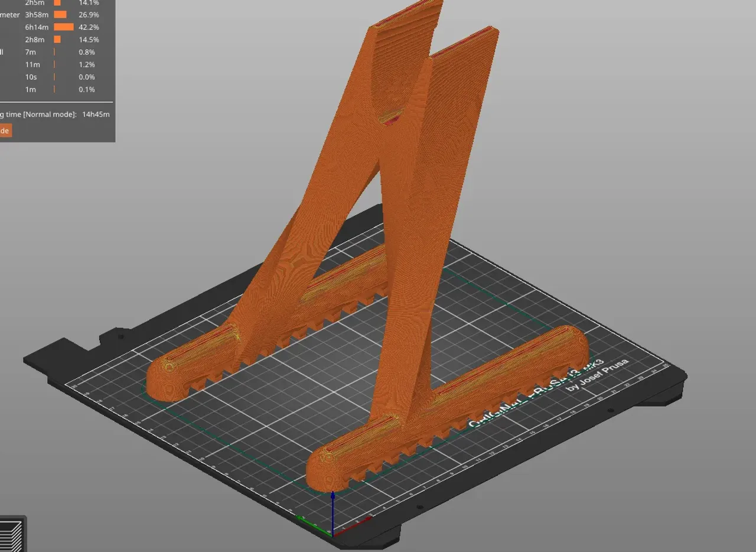The height and width of the screenshot is (552, 756).
Task: Click the 0.1% percentage in legend
Action: pyautogui.click(x=87, y=89)
